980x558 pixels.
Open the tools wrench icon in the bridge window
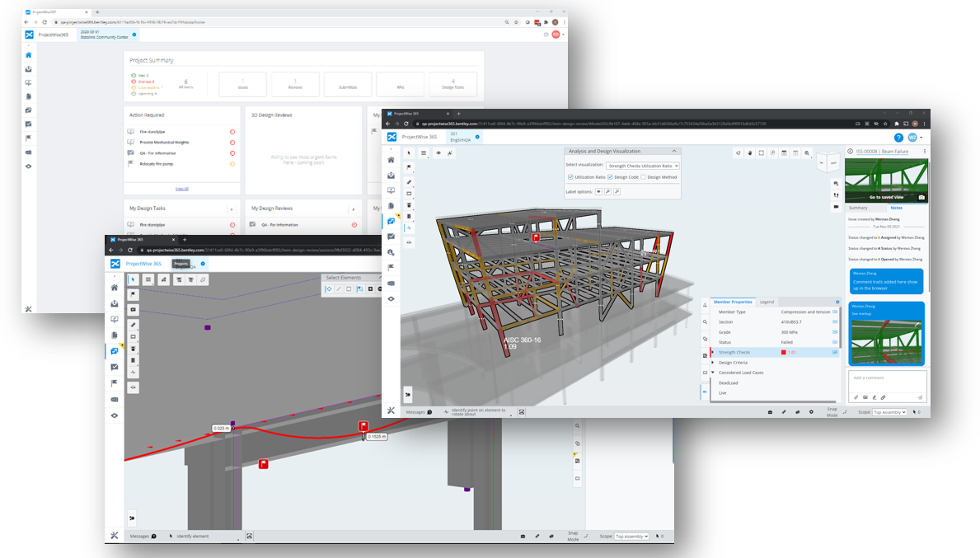pos(115,536)
